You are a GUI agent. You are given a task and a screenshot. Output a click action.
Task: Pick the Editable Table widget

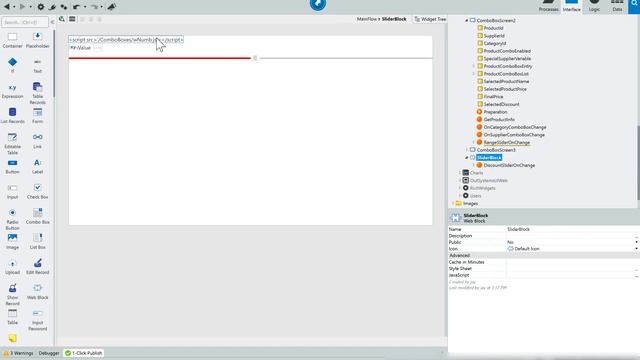coord(12,143)
